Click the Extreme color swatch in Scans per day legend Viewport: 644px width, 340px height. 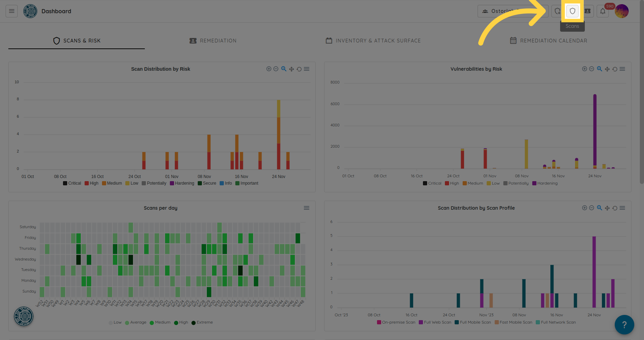pyautogui.click(x=194, y=323)
